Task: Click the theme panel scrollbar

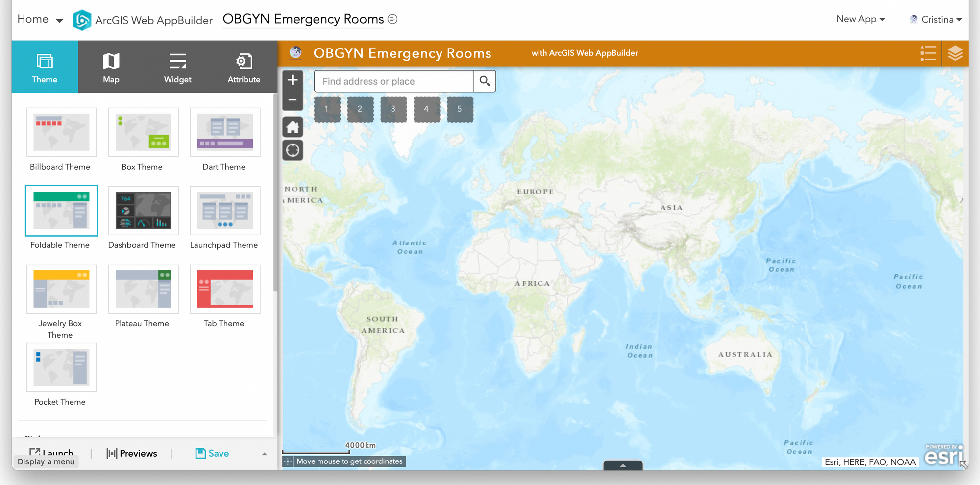Action: tap(275, 193)
